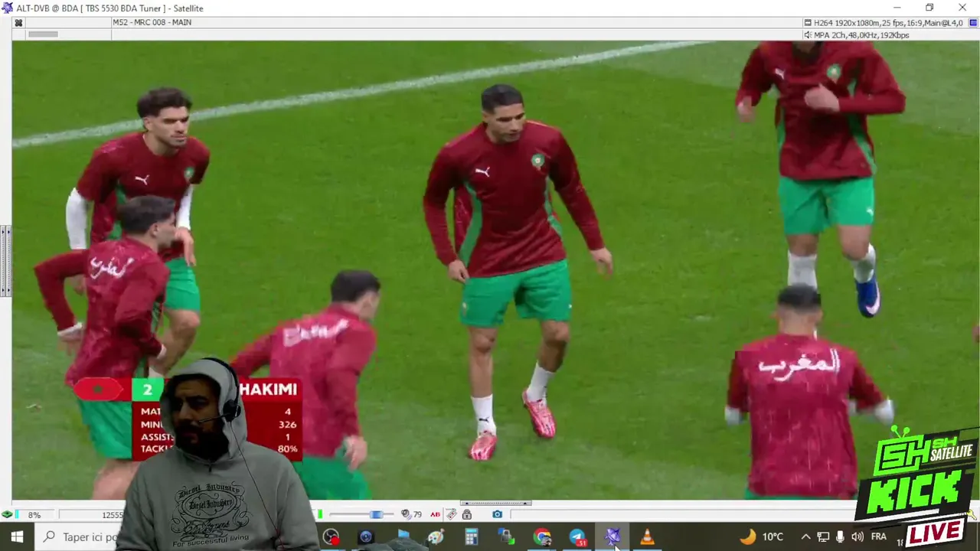
Task: Click the ALT-DVB title bar app icon
Action: click(8, 8)
